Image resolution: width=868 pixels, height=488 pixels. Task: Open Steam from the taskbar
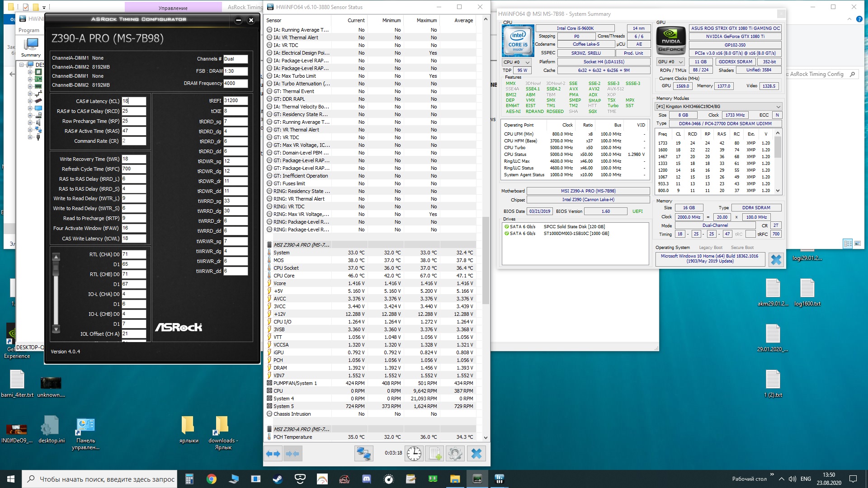[278, 479]
